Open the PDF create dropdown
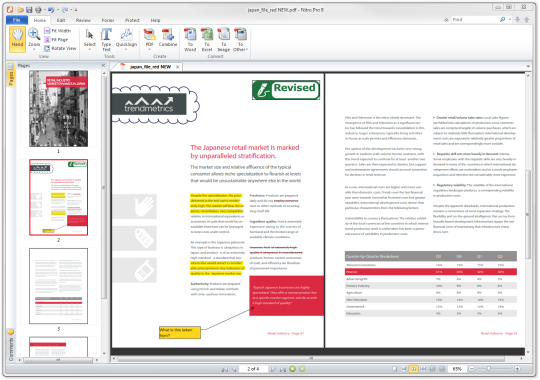The image size is (540, 380). tap(149, 40)
